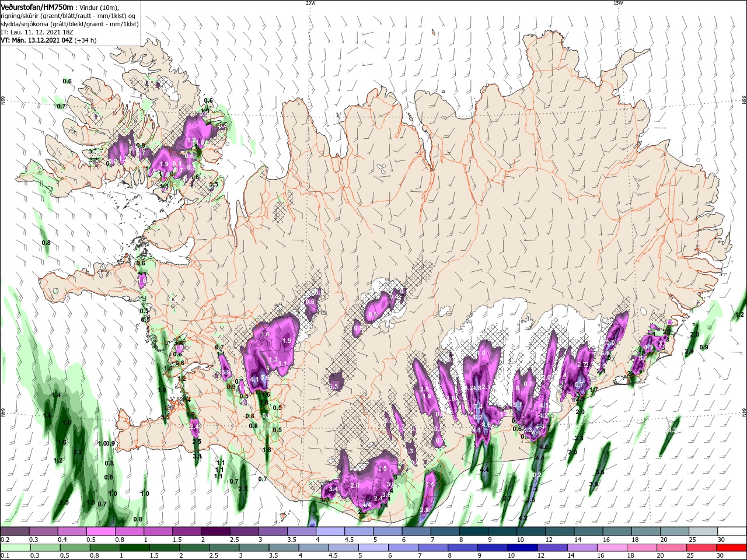Image resolution: width=747 pixels, height=560 pixels.
Task: Pick the 14 violet swatch in the rain legend
Action: (x=582, y=548)
